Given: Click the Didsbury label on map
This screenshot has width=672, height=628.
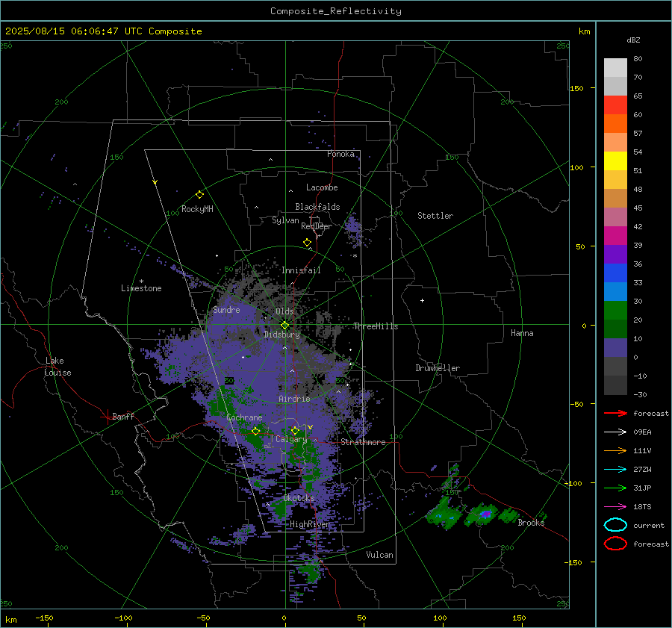Looking at the screenshot, I should (x=282, y=335).
